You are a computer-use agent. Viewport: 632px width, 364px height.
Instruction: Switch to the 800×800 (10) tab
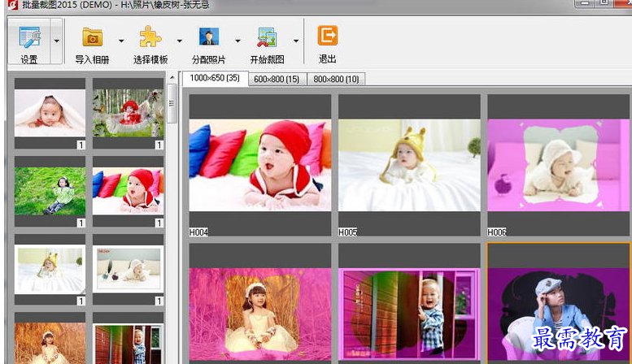coord(336,80)
